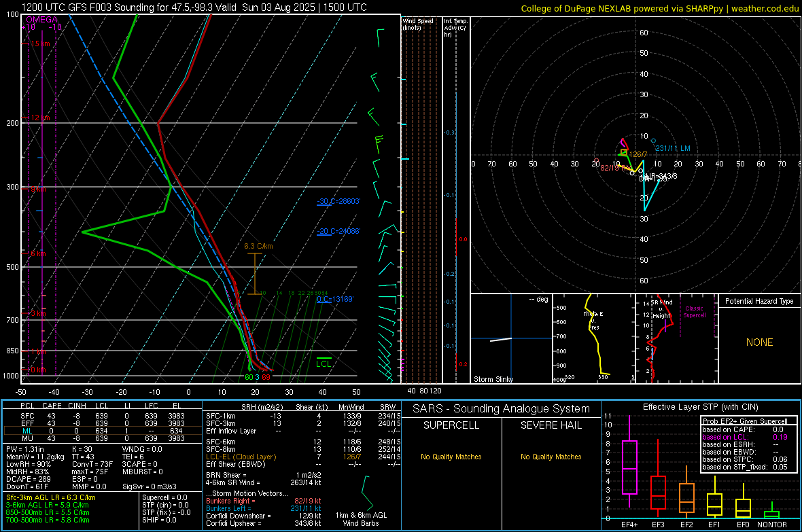
Task: Click the green NONTOR box plot
Action: [771, 512]
